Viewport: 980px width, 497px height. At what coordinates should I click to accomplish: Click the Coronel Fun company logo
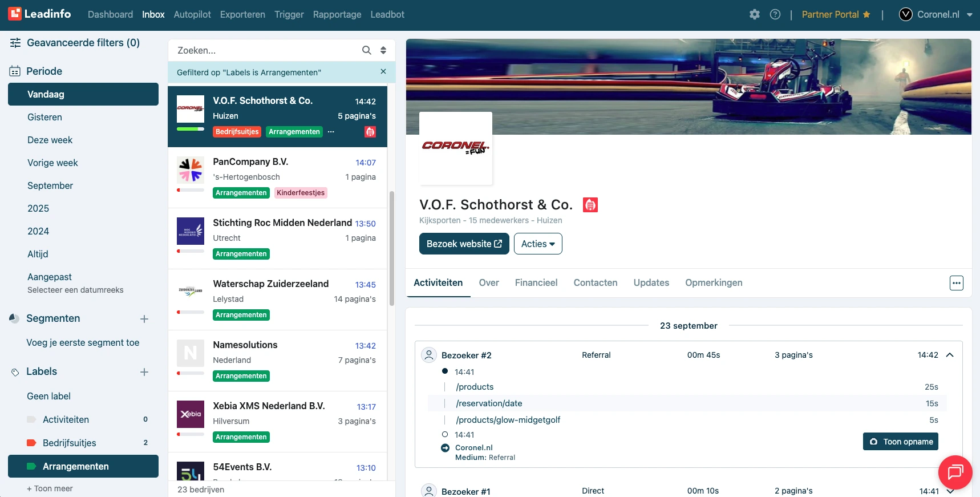(x=456, y=148)
